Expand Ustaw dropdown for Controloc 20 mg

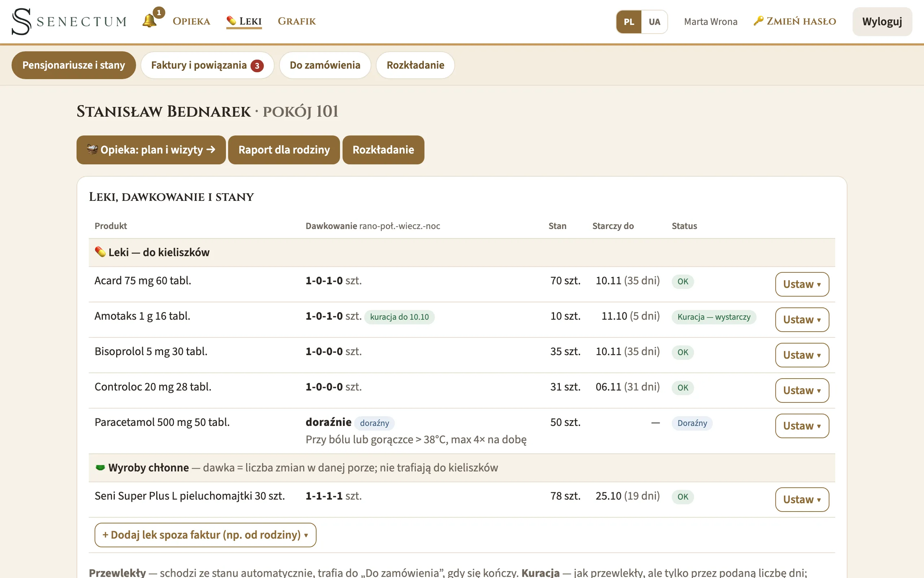[802, 390]
